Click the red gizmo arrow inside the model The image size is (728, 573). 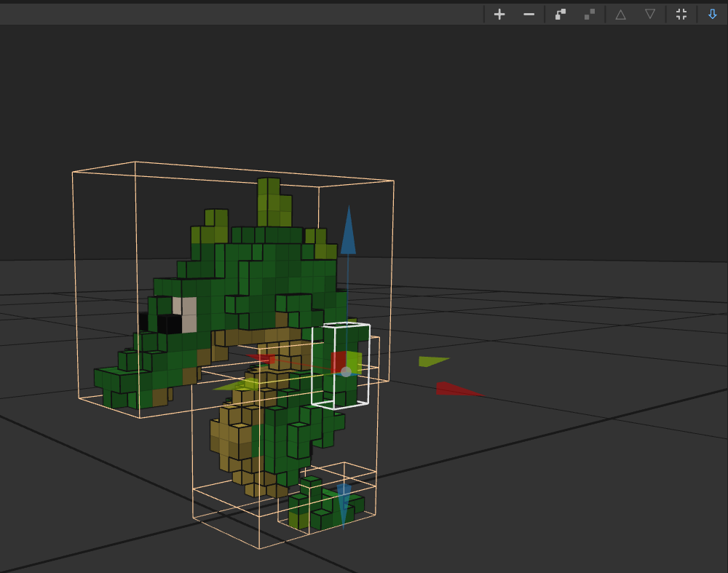pyautogui.click(x=262, y=357)
